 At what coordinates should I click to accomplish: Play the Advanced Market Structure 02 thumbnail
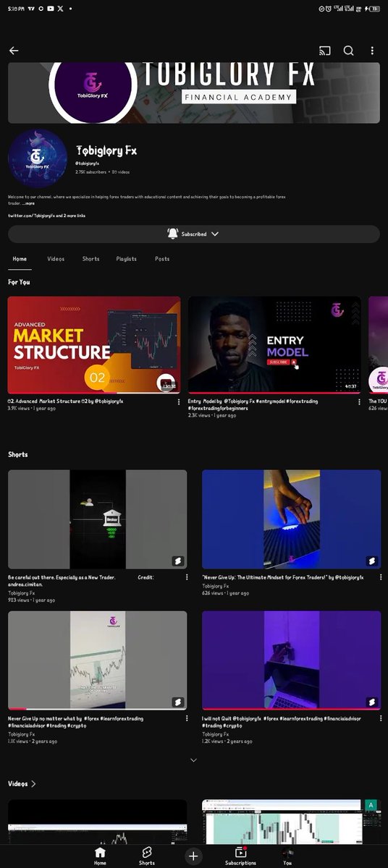94,345
